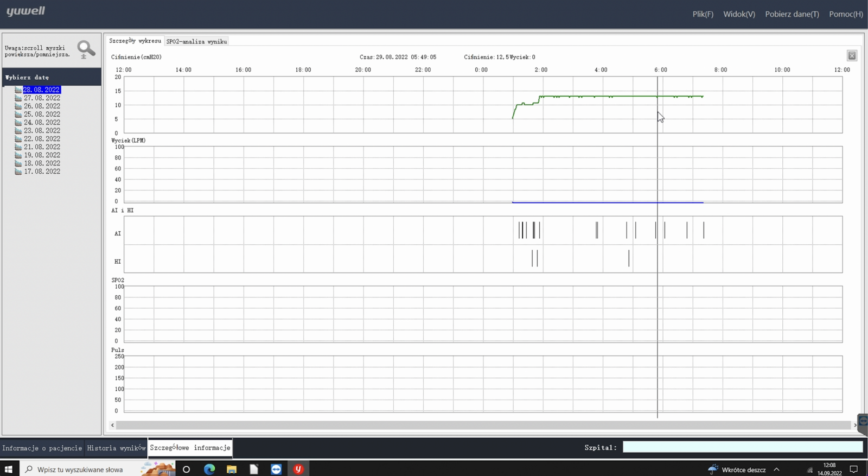
Task: Expand hidden system tray icons chevron
Action: 776,469
